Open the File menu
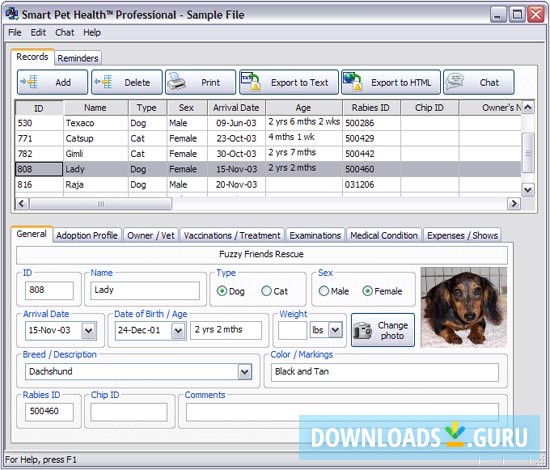550x470 pixels. (15, 33)
